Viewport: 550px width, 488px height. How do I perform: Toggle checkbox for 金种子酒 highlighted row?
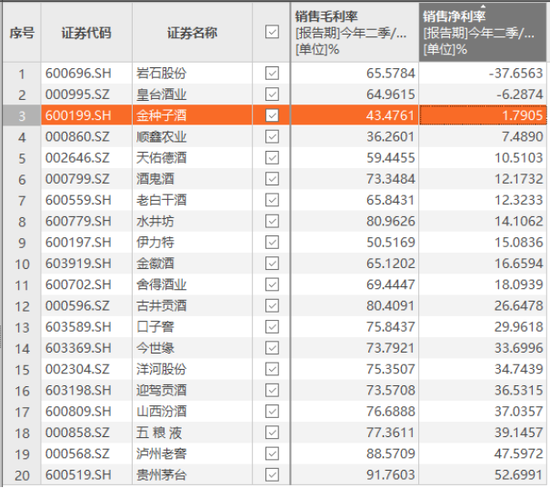click(x=272, y=115)
